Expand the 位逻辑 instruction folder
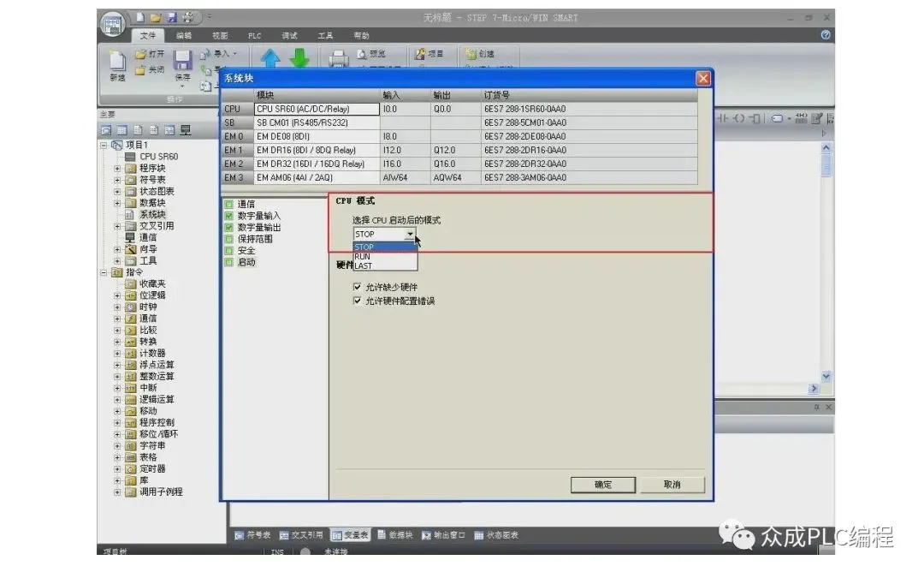 [117, 295]
